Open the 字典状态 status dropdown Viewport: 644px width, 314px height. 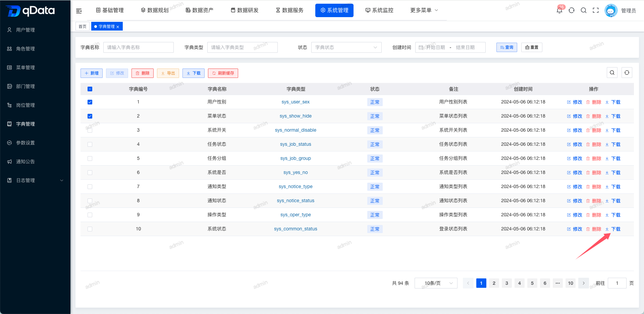coord(346,47)
